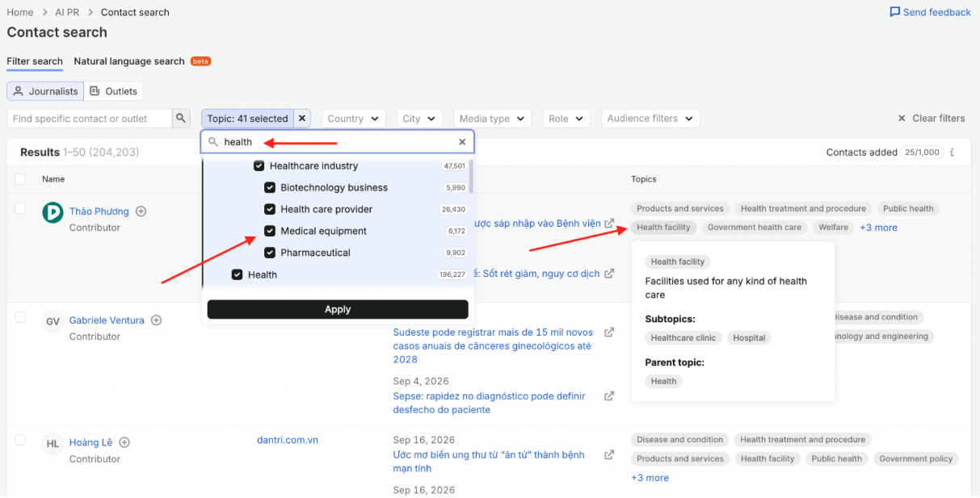Open the Audience filters dropdown
The width and height of the screenshot is (980, 498).
650,119
